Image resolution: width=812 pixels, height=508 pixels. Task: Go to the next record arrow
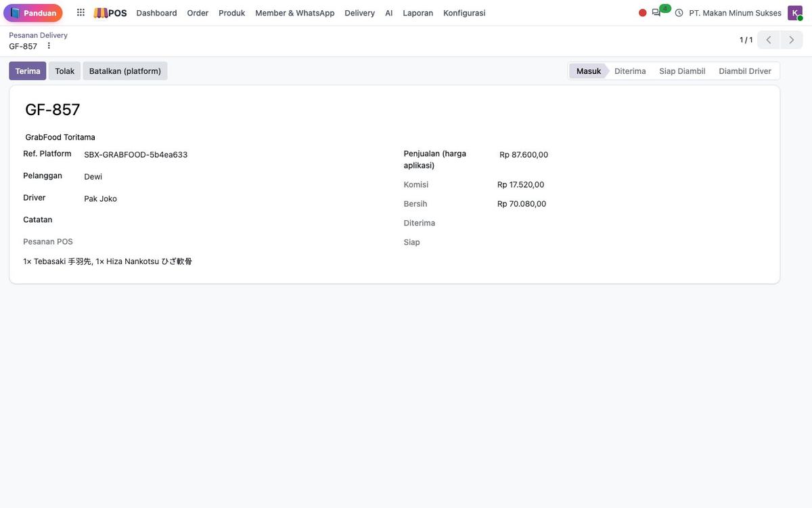pos(792,40)
